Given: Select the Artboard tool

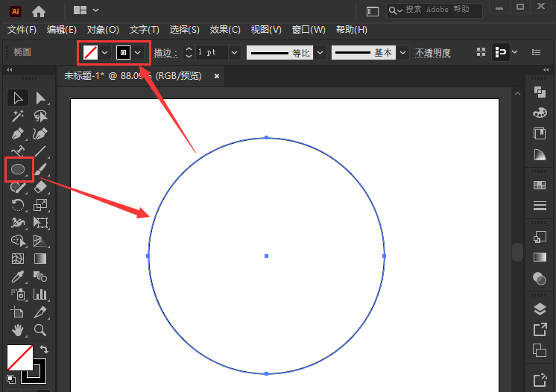Looking at the screenshot, I should coord(18,312).
